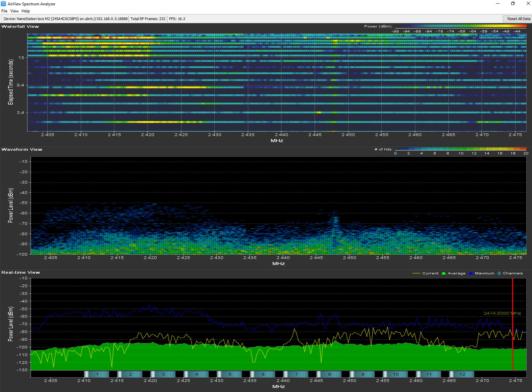The width and height of the screenshot is (532, 392).
Task: Click the AirView app icon in title bar
Action: [3, 4]
